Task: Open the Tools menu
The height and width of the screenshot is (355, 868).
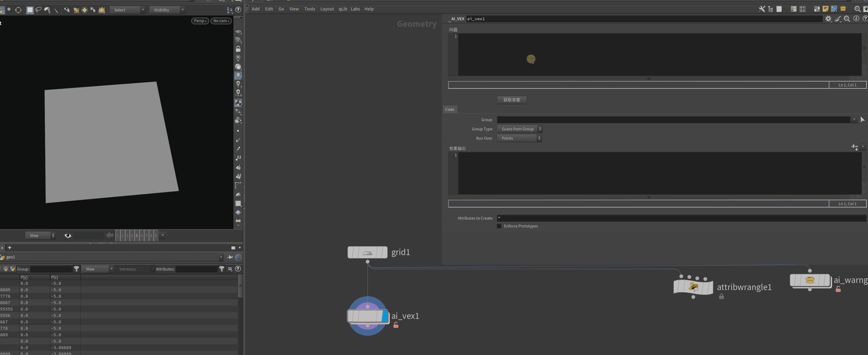Action: pos(309,9)
